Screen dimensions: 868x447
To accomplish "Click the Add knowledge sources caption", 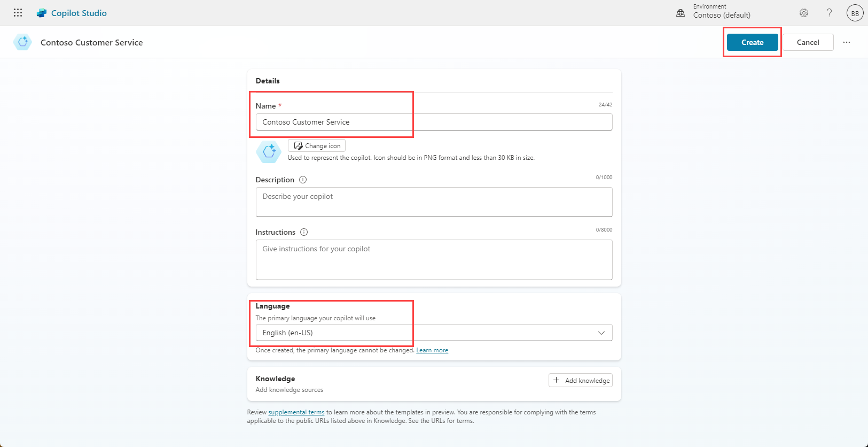I will point(290,390).
